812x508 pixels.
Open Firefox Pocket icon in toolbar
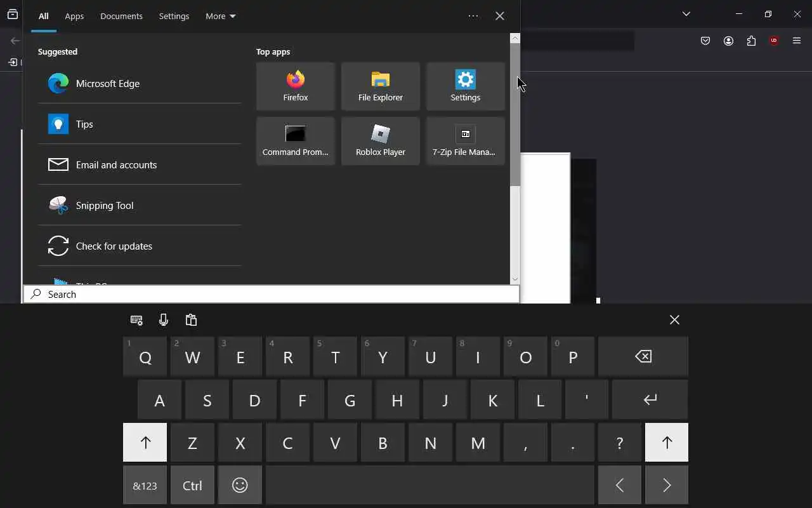(705, 41)
